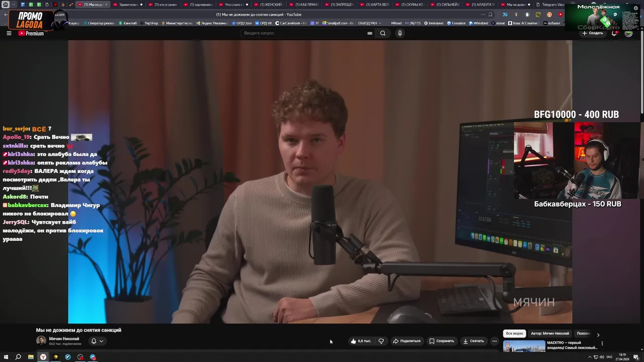
Task: Open the 'Fossabot' bookmark
Action: coord(456,23)
